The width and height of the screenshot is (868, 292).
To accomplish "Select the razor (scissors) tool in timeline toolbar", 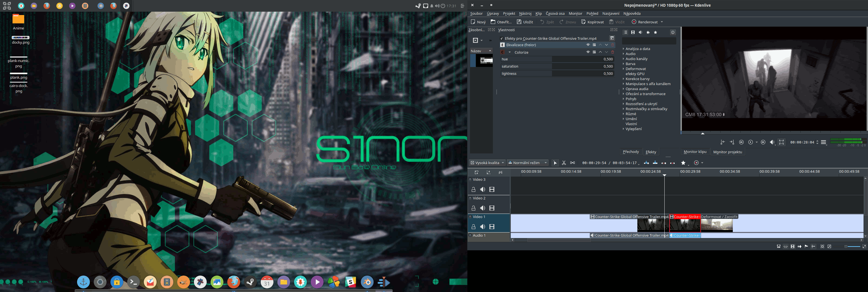I will click(x=564, y=163).
